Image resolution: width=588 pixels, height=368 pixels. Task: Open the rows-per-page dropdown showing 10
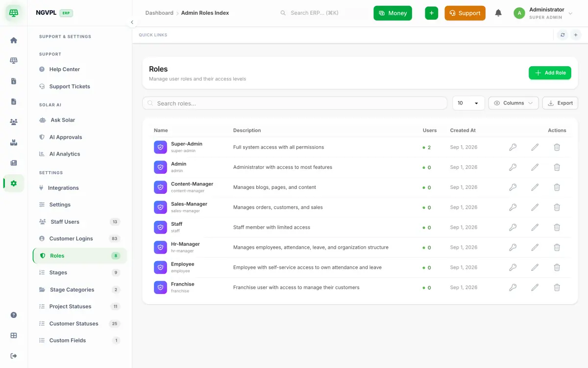click(x=468, y=103)
